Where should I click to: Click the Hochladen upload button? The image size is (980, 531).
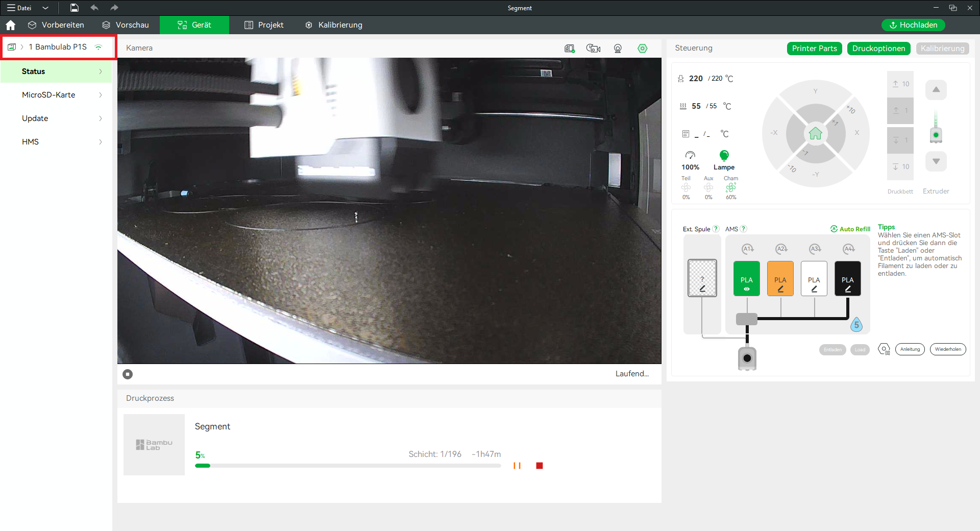tap(913, 25)
